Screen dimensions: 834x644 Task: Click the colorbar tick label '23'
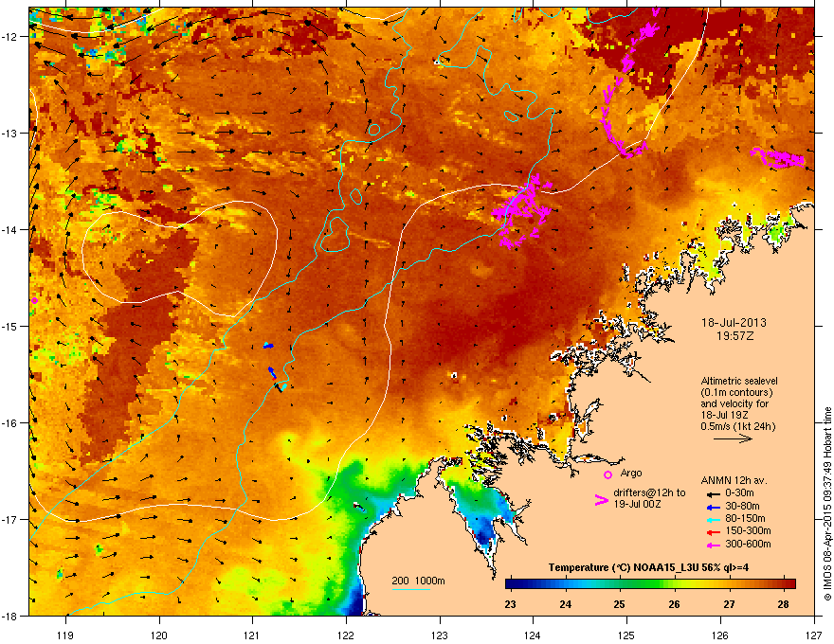[x=510, y=604]
